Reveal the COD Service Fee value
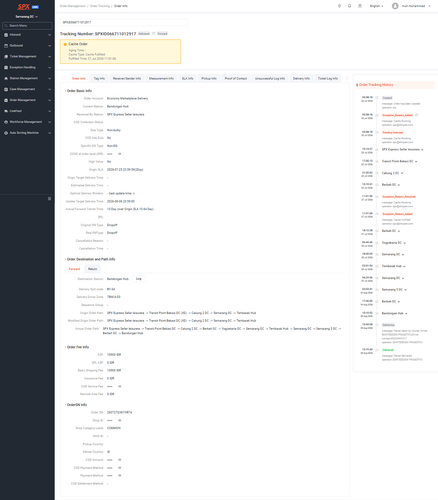Viewport: 438px width, 500px height. (x=120, y=386)
